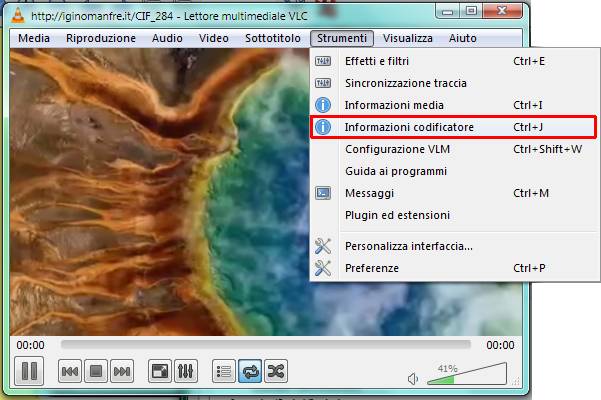Click VLC cone icon in title bar
This screenshot has width=601, height=400.
pos(18,16)
